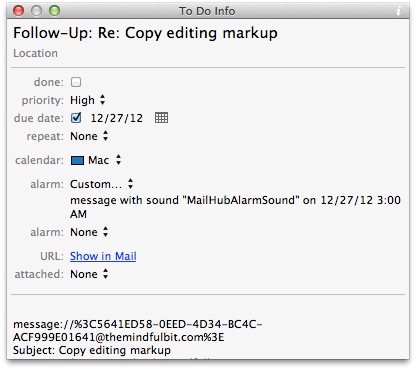The height and width of the screenshot is (370, 416).
Task: Open the repeat None dropdown
Action: point(89,136)
